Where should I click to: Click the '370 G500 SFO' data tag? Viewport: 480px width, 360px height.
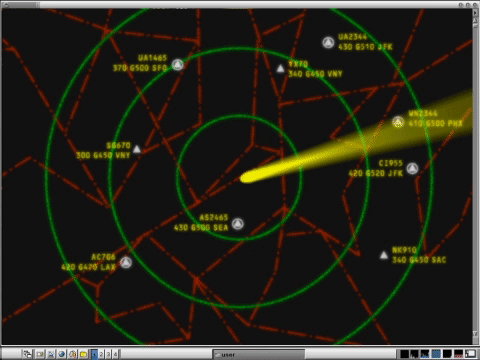[x=140, y=68]
